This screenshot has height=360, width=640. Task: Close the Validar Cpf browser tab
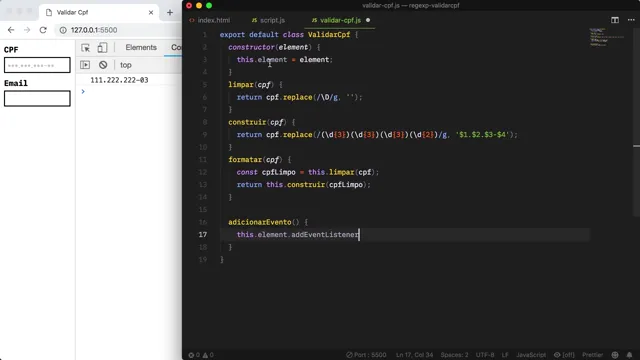pyautogui.click(x=151, y=12)
